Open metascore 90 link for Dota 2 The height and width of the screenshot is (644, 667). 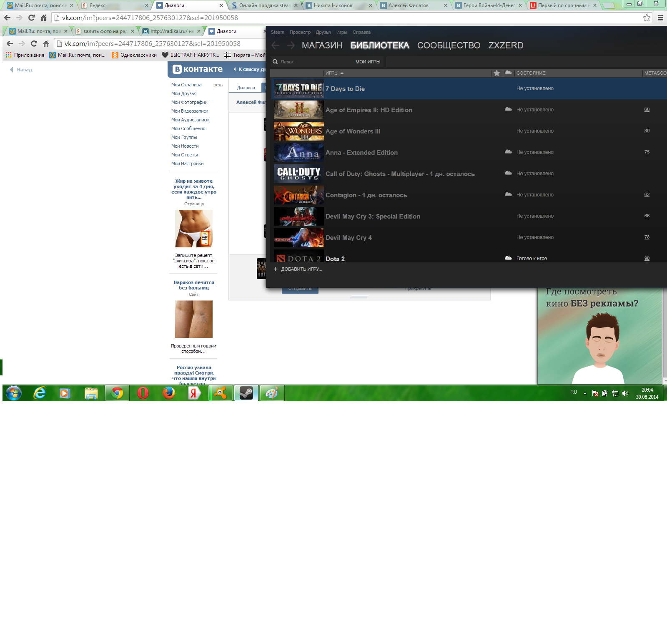tap(647, 259)
